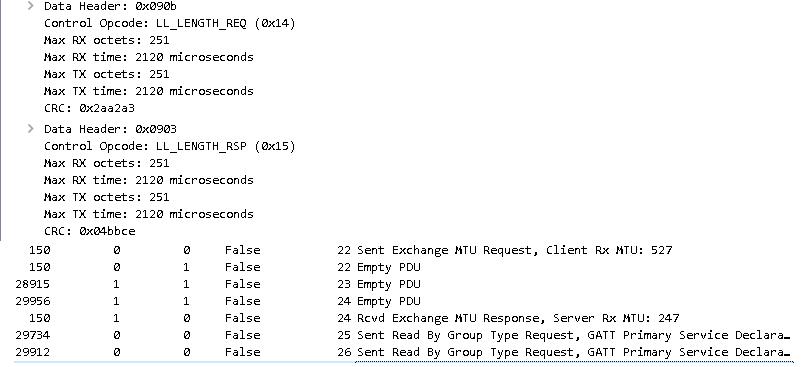The height and width of the screenshot is (367, 802).
Task: Select Control Opcode LL_LENGTH_REQ line
Action: pos(169,23)
